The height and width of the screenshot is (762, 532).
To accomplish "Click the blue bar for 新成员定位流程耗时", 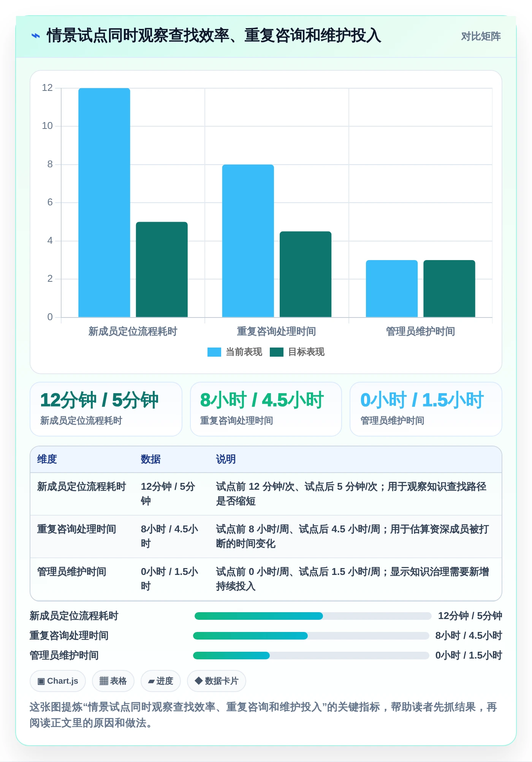I will coord(104,203).
